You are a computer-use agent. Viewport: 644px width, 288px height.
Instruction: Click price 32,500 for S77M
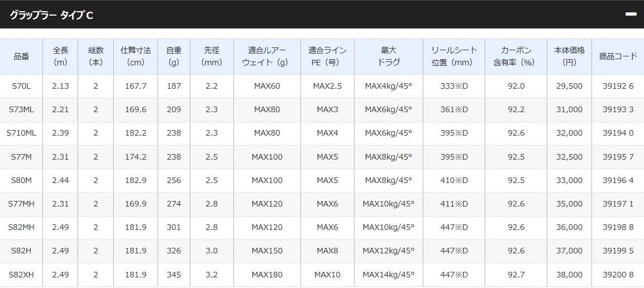point(569,157)
